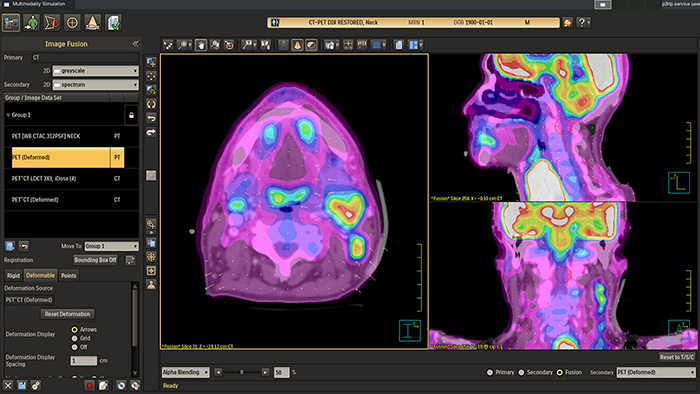The width and height of the screenshot is (700, 394).
Task: Click the swap rotation arrows icon
Action: [x=151, y=104]
